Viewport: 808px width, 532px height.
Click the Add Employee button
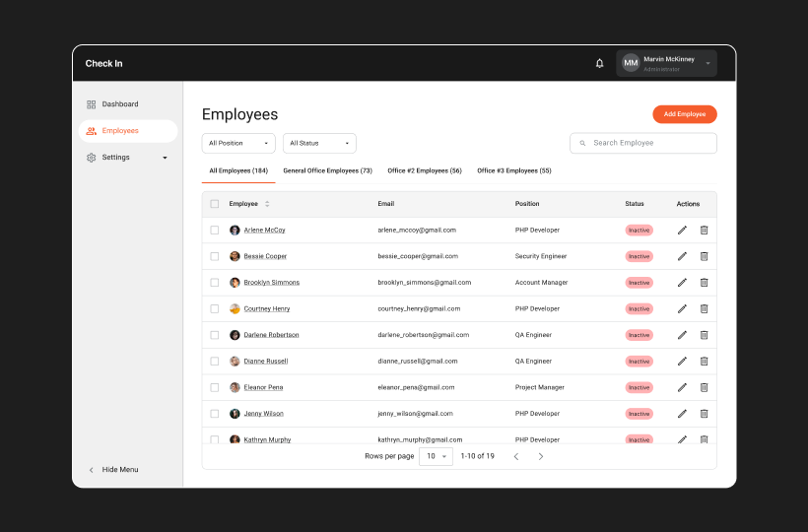coord(684,114)
